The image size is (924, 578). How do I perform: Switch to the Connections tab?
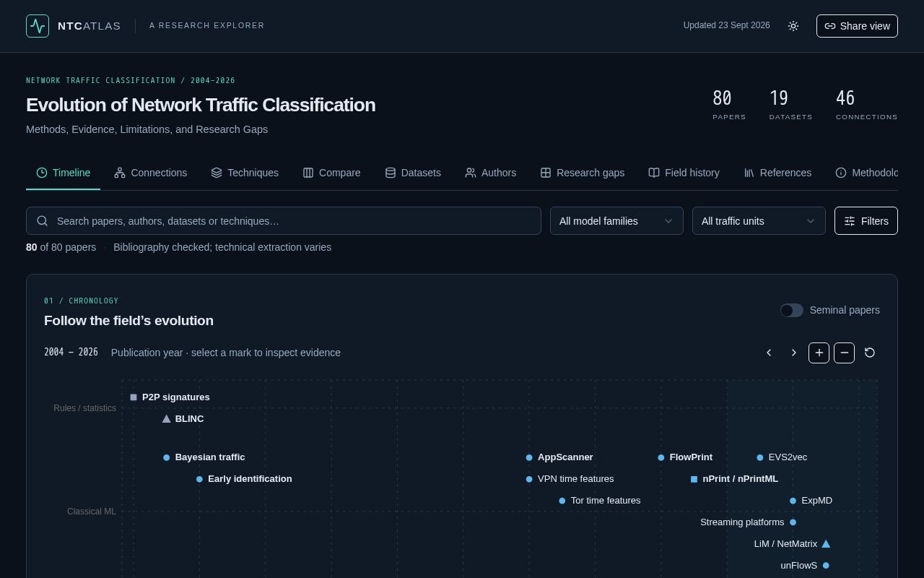pyautogui.click(x=150, y=173)
